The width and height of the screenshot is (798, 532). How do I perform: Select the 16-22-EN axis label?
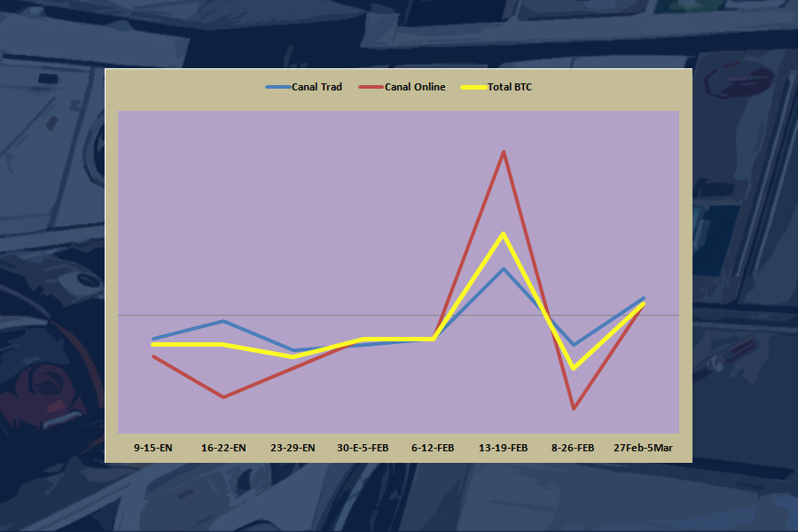[223, 448]
